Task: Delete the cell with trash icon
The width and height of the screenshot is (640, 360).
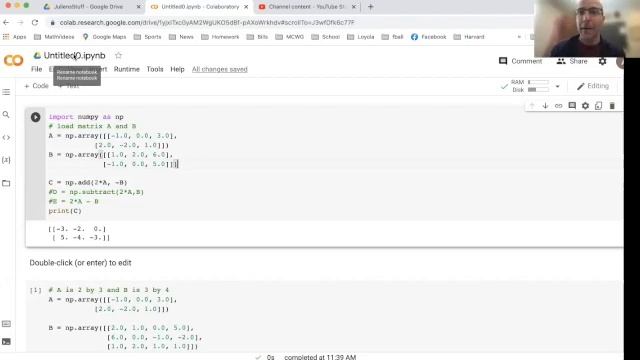Action: [x=612, y=106]
